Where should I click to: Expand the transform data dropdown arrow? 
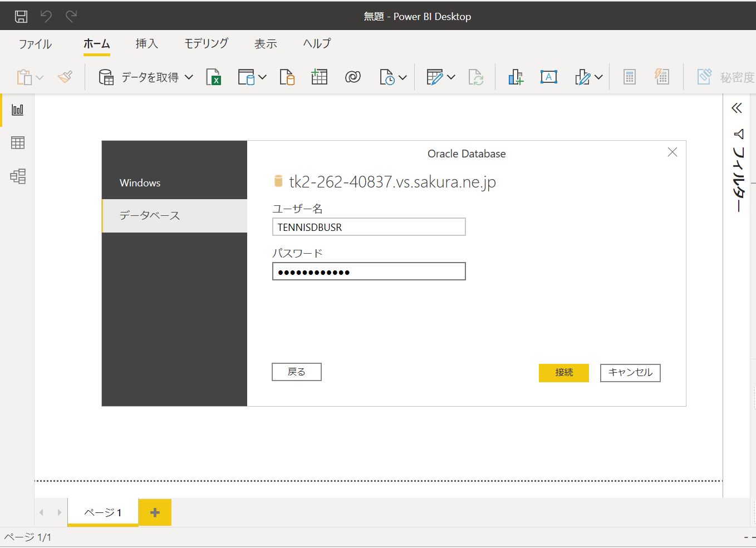451,77
